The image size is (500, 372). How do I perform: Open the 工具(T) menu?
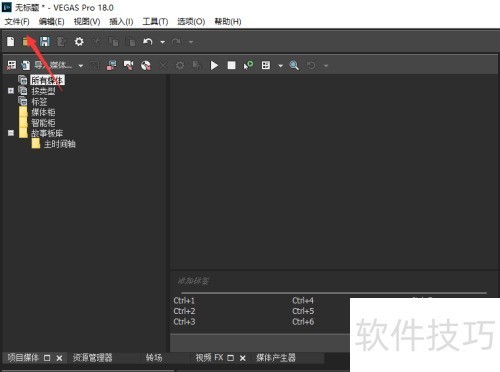point(155,22)
